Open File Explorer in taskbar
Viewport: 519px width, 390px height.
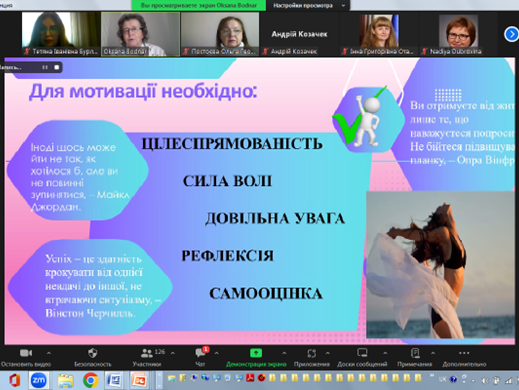point(65,380)
